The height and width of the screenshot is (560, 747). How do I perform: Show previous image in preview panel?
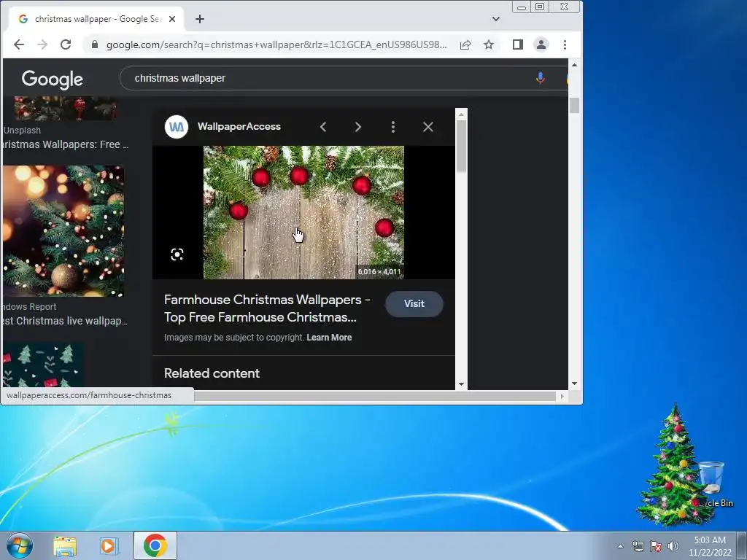point(323,127)
